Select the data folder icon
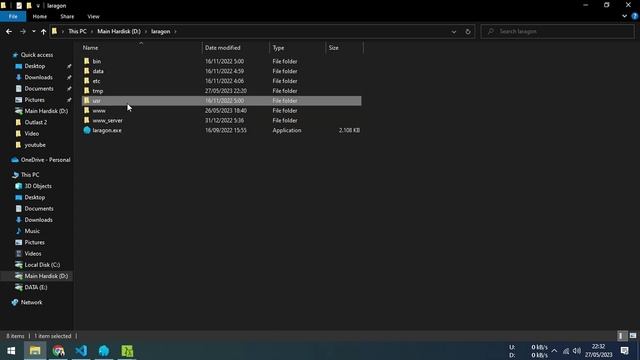Image resolution: width=640 pixels, height=360 pixels. tap(87, 71)
